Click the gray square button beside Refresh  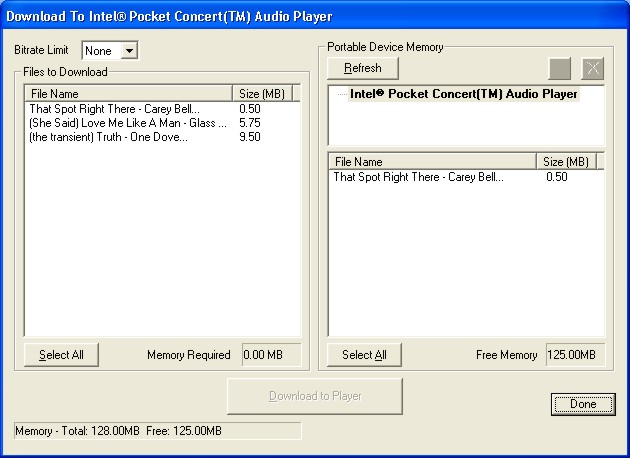560,68
